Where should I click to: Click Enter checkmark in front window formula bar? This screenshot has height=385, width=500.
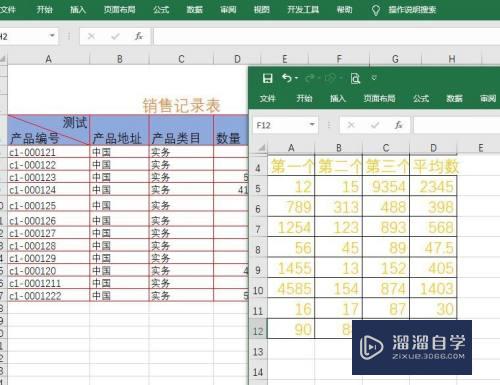tap(375, 125)
